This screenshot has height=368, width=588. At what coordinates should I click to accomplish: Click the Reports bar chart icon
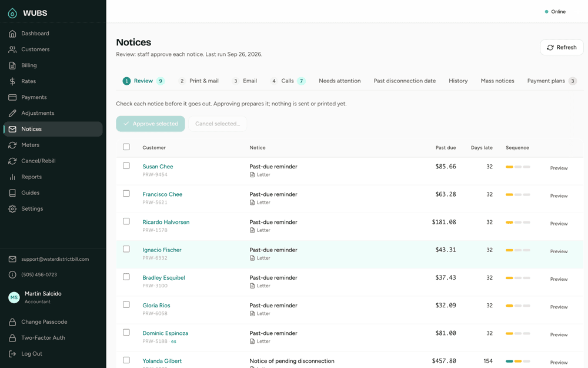(12, 177)
